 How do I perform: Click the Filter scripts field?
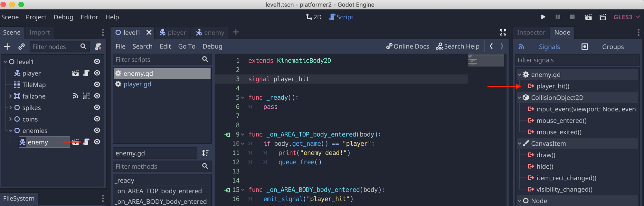click(162, 60)
